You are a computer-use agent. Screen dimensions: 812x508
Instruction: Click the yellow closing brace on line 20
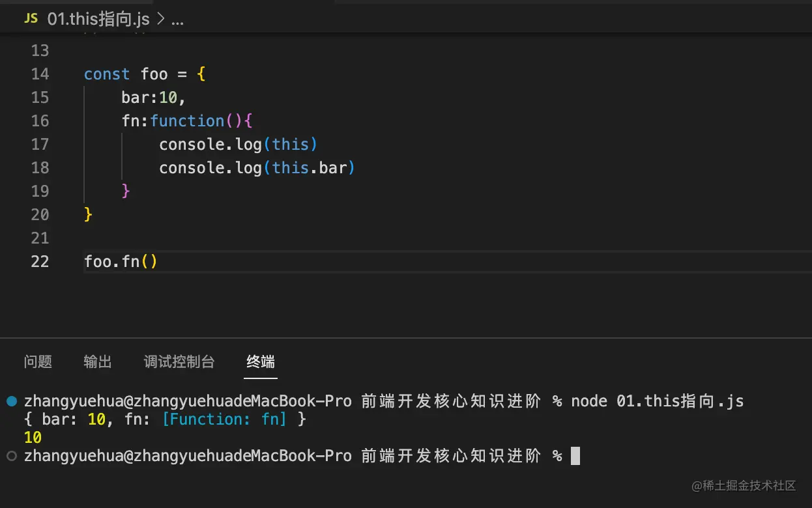click(x=89, y=215)
